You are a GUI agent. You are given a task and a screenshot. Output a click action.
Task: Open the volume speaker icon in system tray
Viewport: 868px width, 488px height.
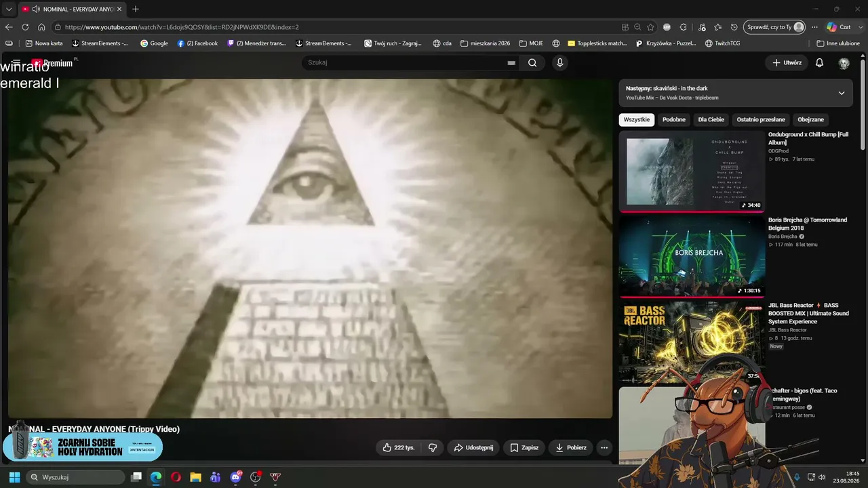click(x=822, y=477)
